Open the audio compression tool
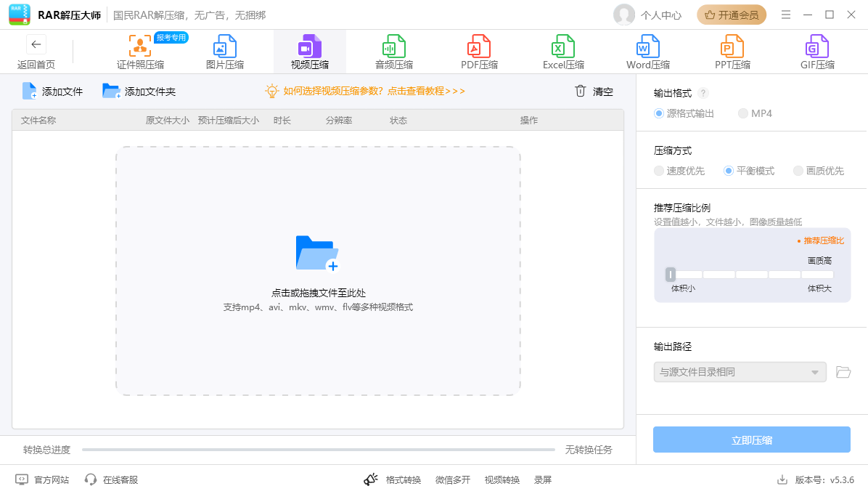The height and width of the screenshot is (494, 868). click(x=393, y=47)
